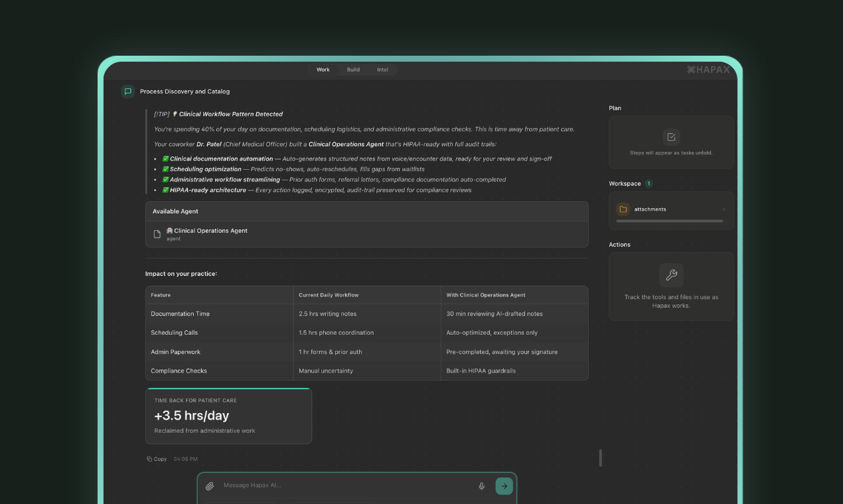Click the Time Back for Patient Care card
Screen dimensions: 843x504
pyautogui.click(x=228, y=416)
